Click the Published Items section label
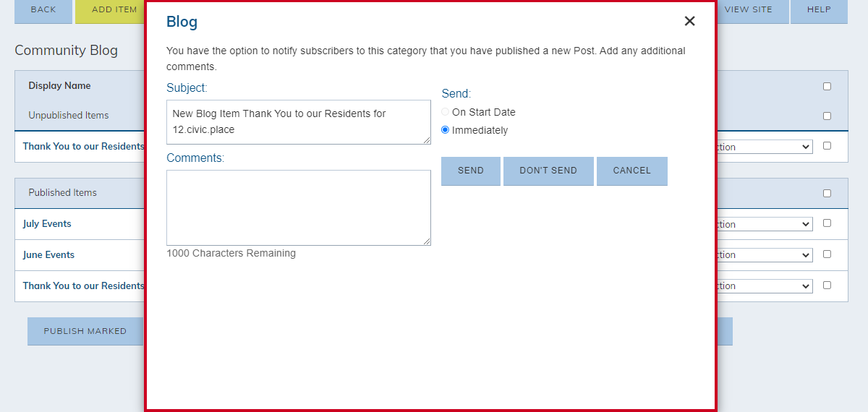 pos(62,193)
